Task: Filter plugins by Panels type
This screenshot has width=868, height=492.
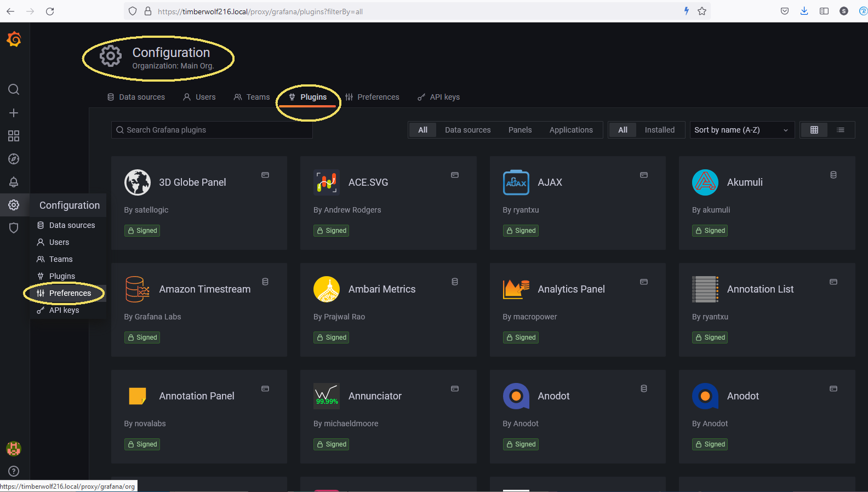Action: [x=520, y=130]
